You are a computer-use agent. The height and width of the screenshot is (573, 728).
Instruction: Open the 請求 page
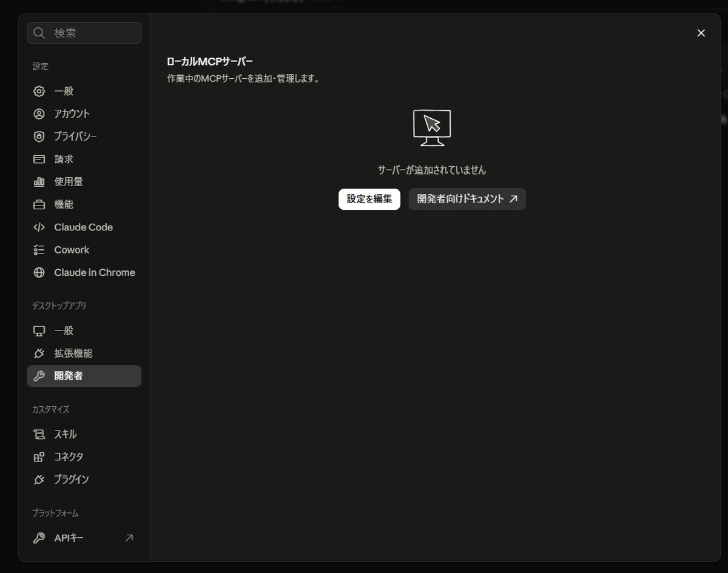tap(84, 159)
